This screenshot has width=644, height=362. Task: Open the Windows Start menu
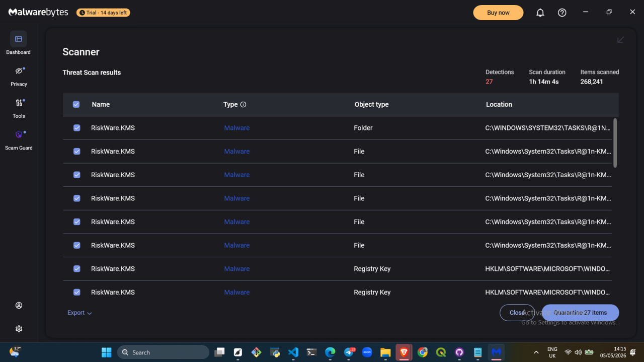pyautogui.click(x=107, y=352)
